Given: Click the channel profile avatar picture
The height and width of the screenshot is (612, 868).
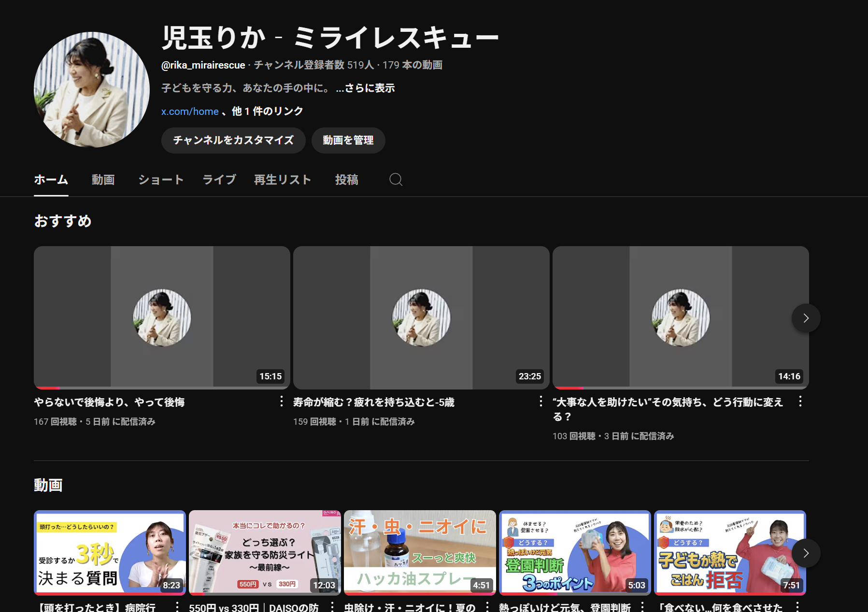Looking at the screenshot, I should [x=92, y=90].
